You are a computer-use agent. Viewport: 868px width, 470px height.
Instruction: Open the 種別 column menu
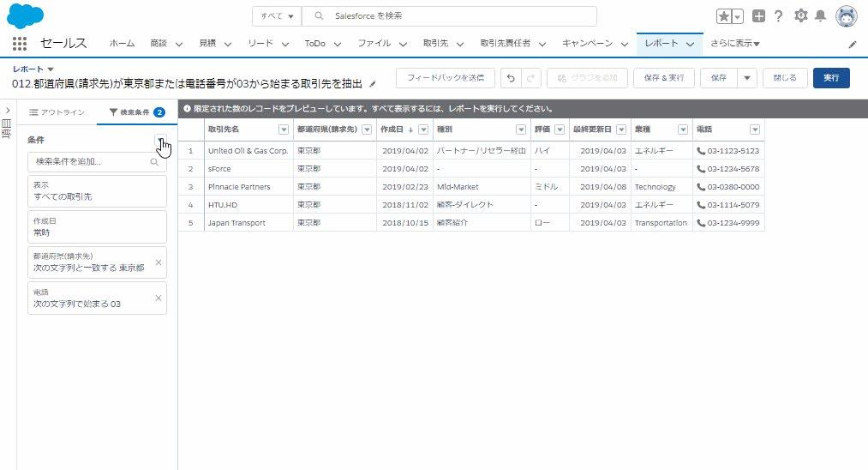[521, 130]
